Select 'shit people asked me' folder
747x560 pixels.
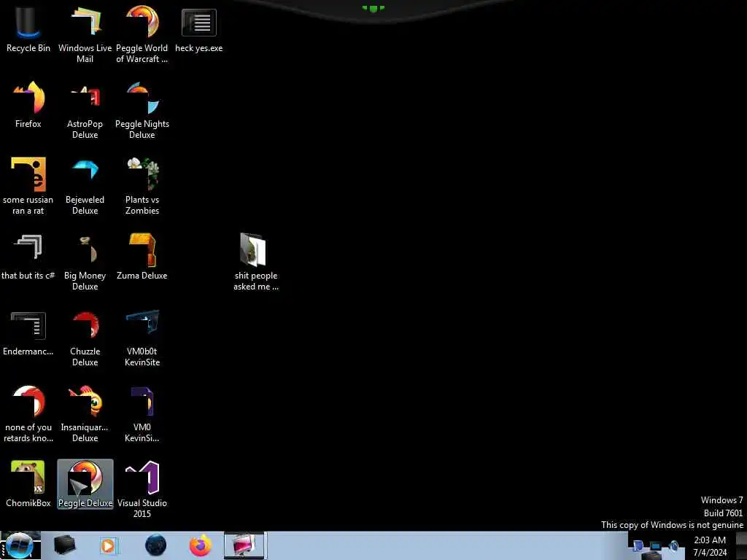(256, 261)
